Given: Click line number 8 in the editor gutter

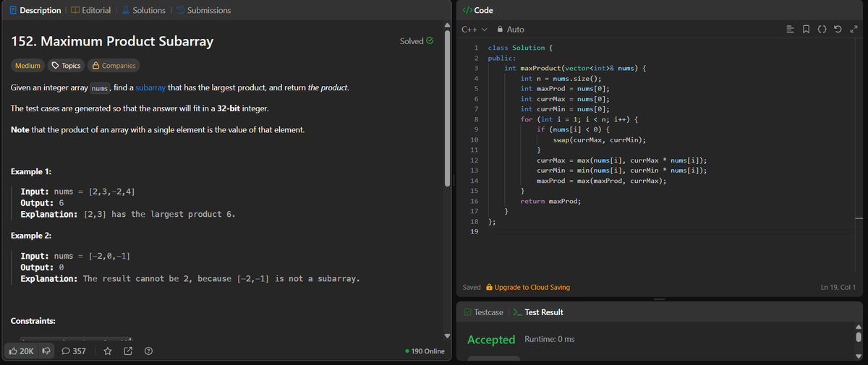Looking at the screenshot, I should [475, 119].
